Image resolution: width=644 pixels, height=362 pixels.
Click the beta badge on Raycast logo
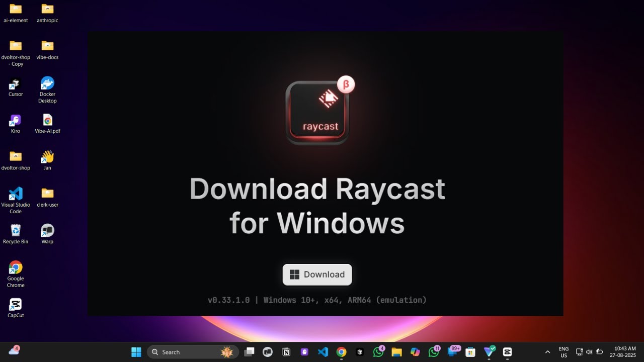pyautogui.click(x=346, y=84)
